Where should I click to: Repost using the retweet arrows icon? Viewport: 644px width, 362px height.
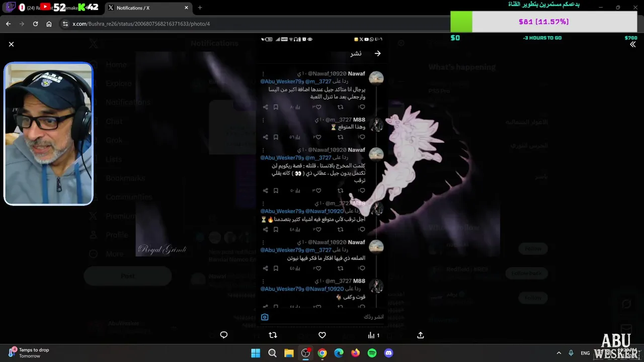(x=273, y=335)
